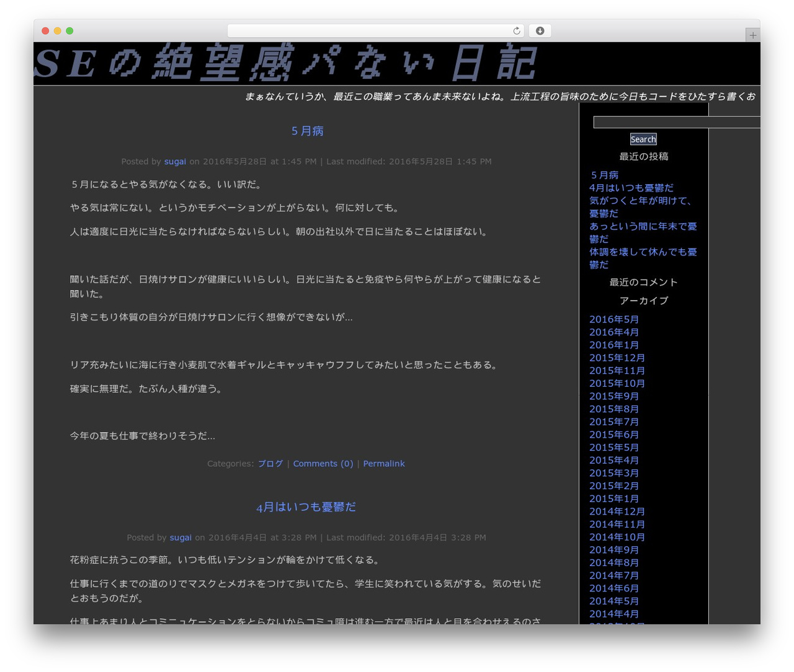Open the 2014年12月 archive
794x672 pixels.
tap(617, 512)
